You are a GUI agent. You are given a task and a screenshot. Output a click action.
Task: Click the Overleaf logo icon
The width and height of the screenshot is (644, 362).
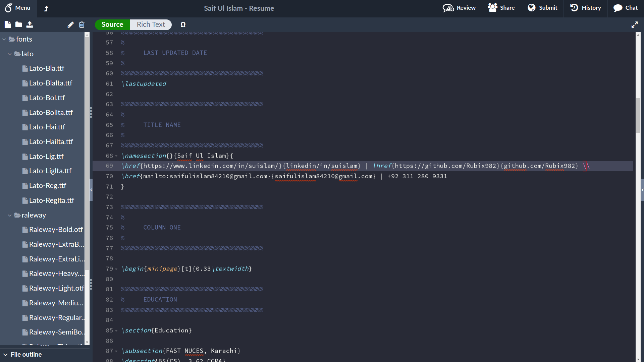coord(8,8)
